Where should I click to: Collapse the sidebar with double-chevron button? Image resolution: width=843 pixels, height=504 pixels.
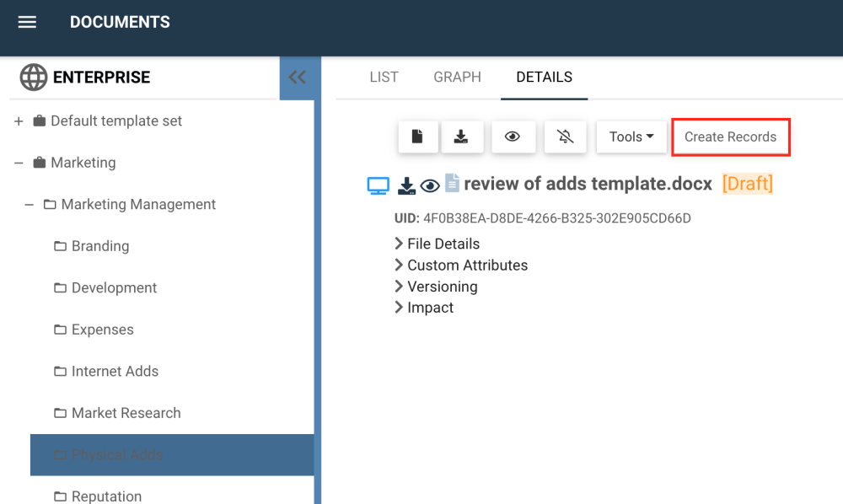point(297,78)
